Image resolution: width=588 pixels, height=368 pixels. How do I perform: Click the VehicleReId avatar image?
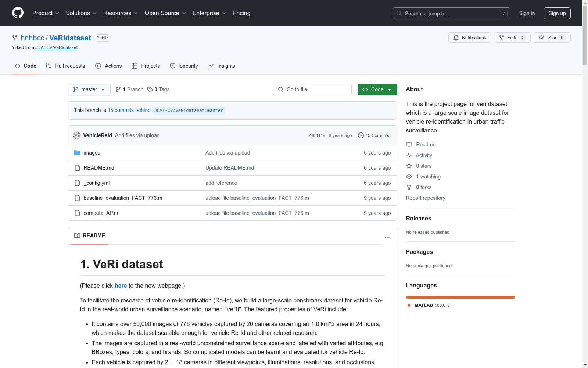coord(77,135)
